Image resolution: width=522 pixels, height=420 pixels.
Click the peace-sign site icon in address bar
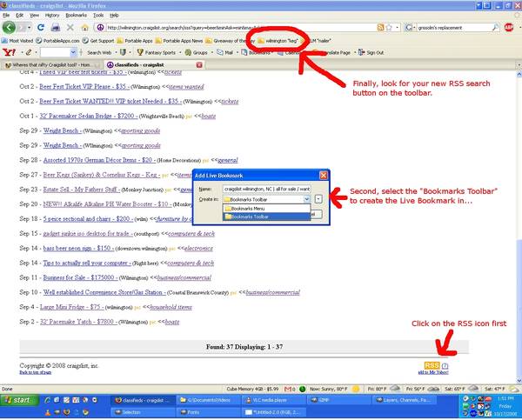(100, 28)
